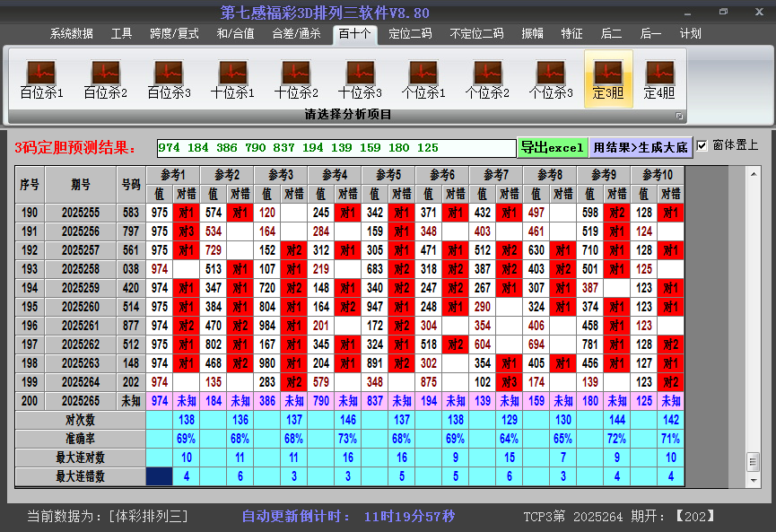Select the 十位杀3 analysis icon
Image resolution: width=776 pixels, height=532 pixels.
[x=356, y=76]
